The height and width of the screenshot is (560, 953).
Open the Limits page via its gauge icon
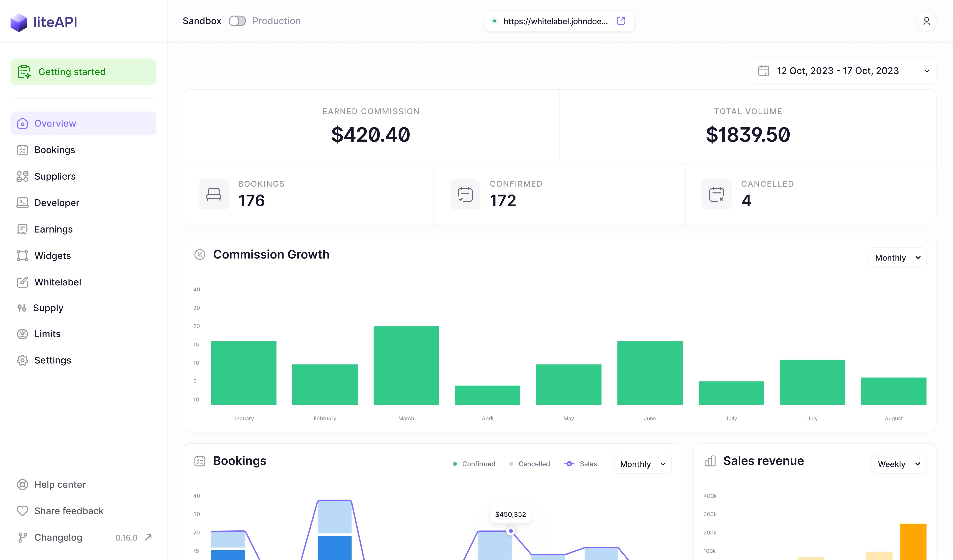pyautogui.click(x=22, y=334)
